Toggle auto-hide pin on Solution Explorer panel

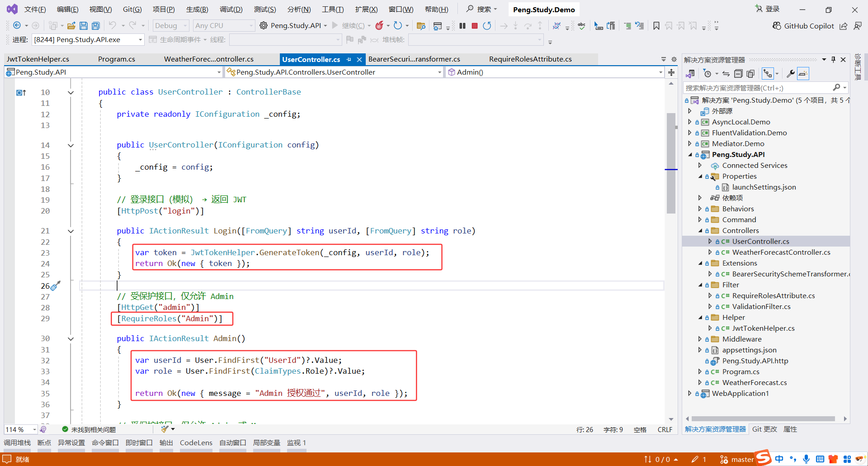click(x=833, y=60)
